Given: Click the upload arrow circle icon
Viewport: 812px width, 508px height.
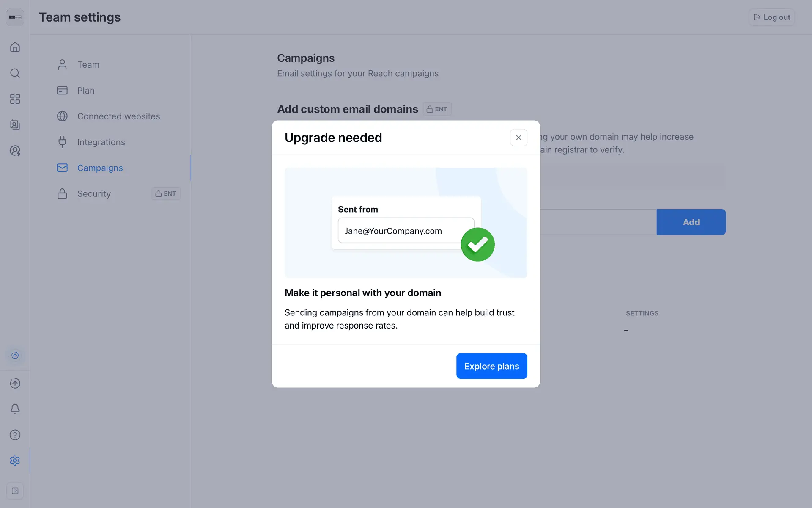Looking at the screenshot, I should (15, 383).
